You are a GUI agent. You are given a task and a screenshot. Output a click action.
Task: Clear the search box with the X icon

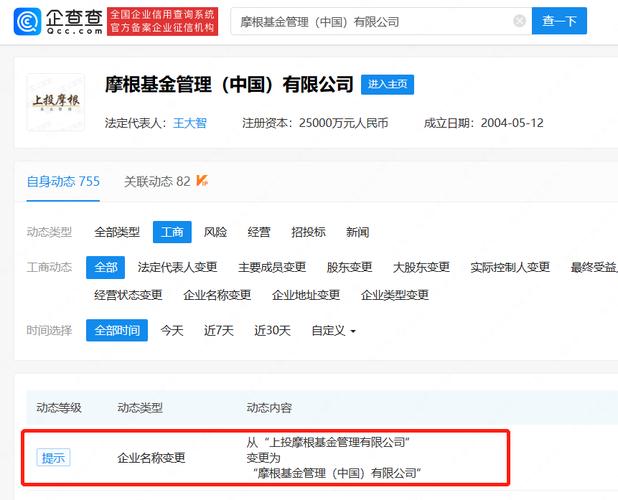click(519, 20)
